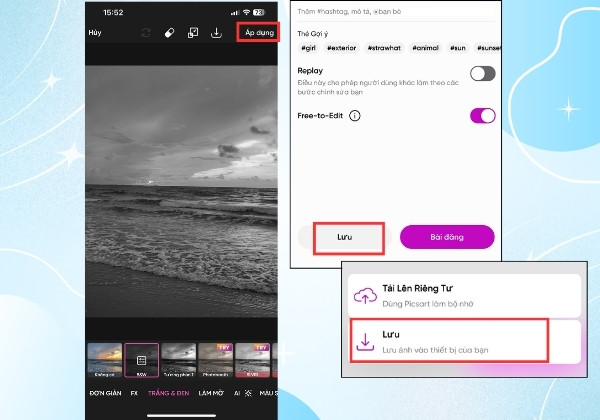Click the 15:52 clock in status bar
Image resolution: width=600 pixels, height=420 pixels.
(113, 12)
